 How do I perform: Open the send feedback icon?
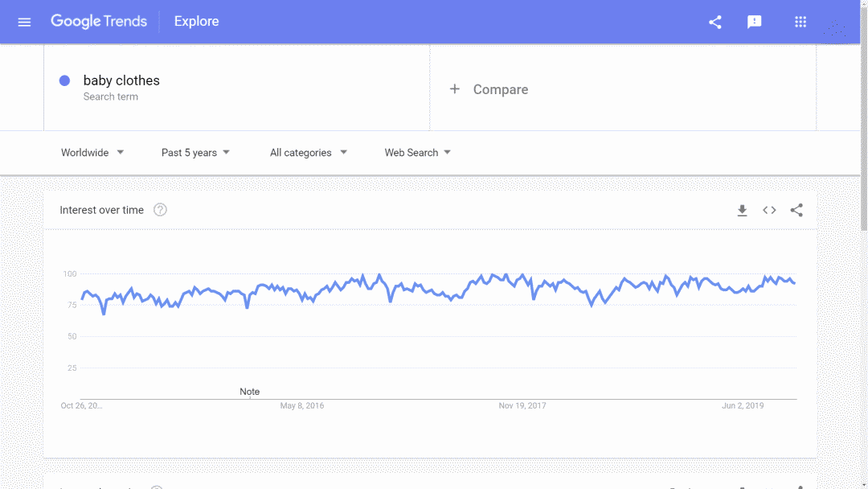click(x=754, y=22)
